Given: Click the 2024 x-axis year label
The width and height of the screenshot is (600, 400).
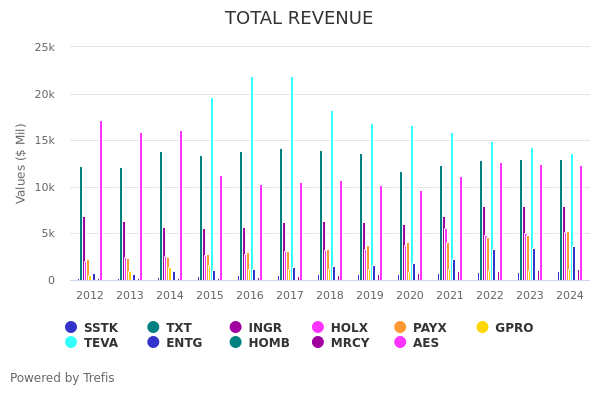Looking at the screenshot, I should [570, 296].
